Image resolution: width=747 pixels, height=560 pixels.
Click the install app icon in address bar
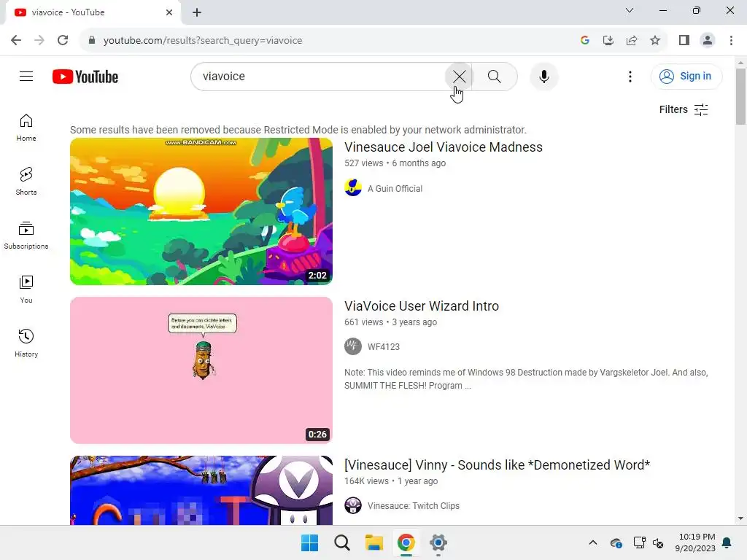608,41
